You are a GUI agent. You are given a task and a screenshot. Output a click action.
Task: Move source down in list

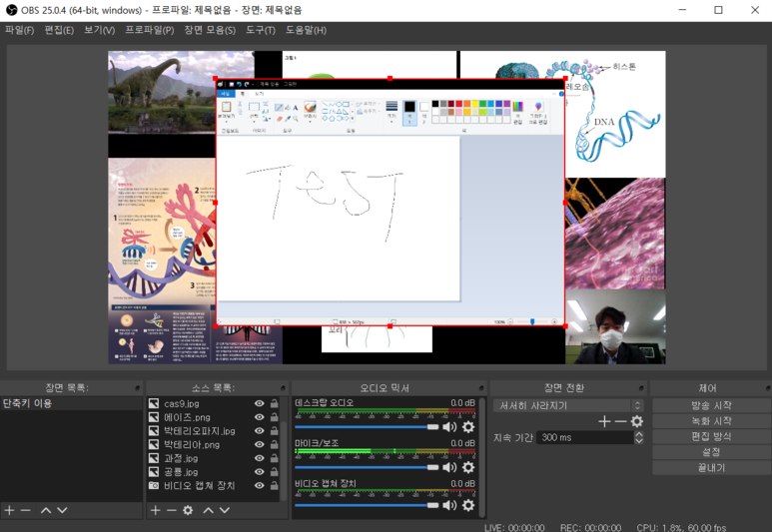(225, 510)
